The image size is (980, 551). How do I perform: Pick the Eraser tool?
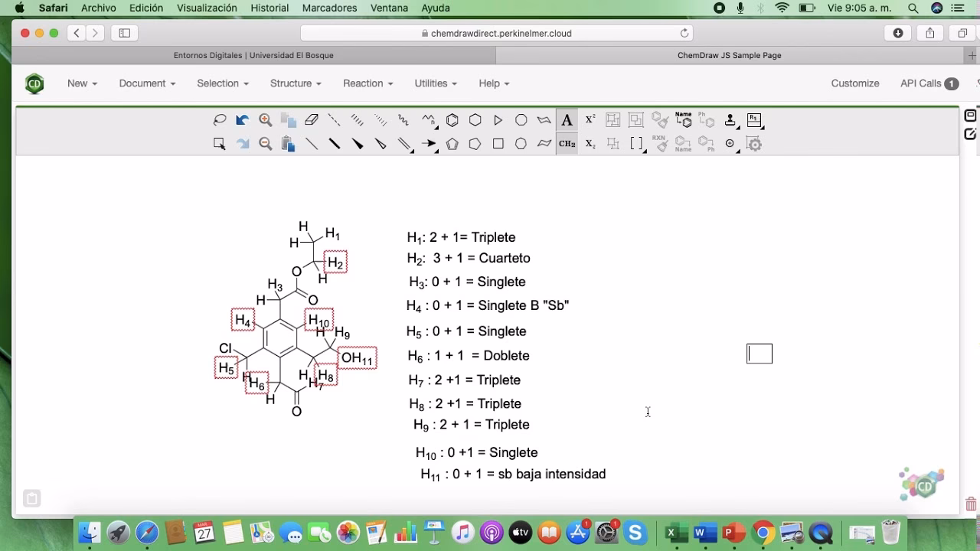311,120
